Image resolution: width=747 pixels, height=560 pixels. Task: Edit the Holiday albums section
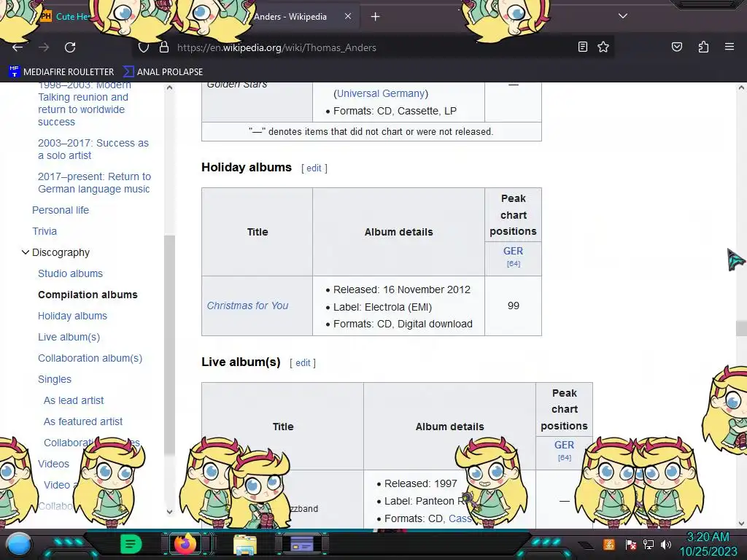pyautogui.click(x=314, y=168)
